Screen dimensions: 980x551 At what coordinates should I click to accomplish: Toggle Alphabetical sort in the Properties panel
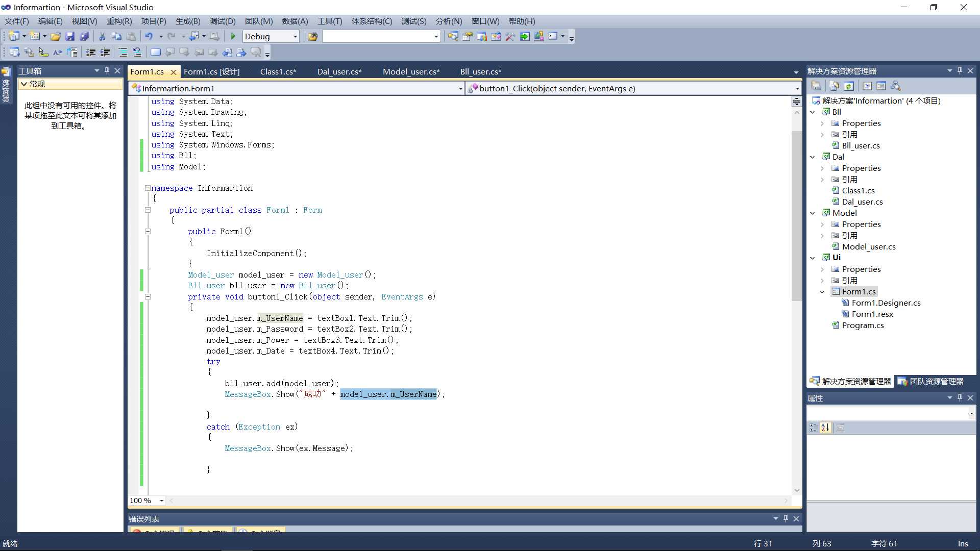[x=825, y=428]
